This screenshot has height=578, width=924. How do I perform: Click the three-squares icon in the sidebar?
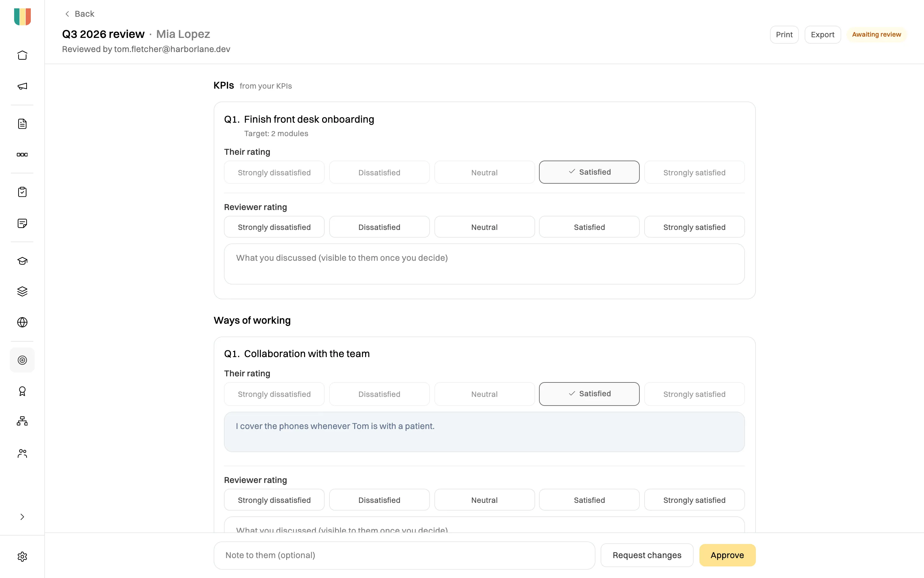point(22,154)
